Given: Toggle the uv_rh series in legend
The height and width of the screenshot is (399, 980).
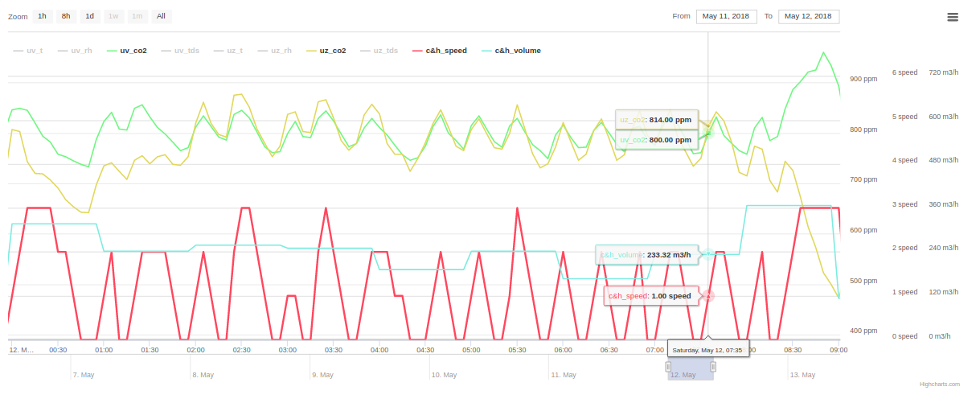Looking at the screenshot, I should (75, 51).
